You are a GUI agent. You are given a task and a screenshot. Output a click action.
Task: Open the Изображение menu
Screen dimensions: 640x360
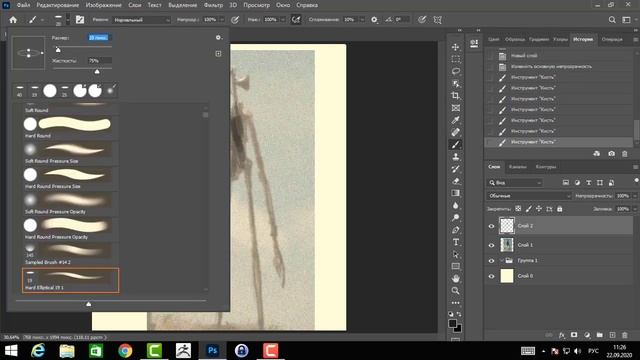pyautogui.click(x=104, y=5)
